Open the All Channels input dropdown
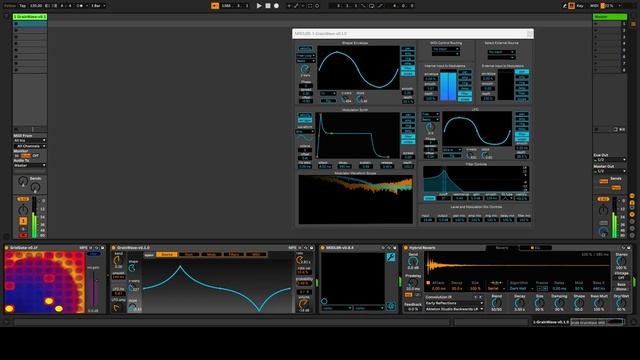The height and width of the screenshot is (360, 640). coord(30,146)
